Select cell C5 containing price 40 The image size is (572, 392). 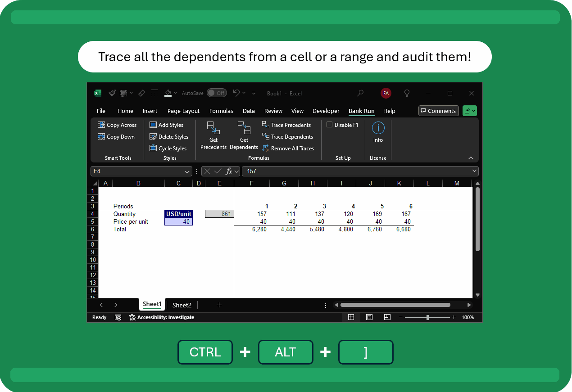pyautogui.click(x=178, y=222)
